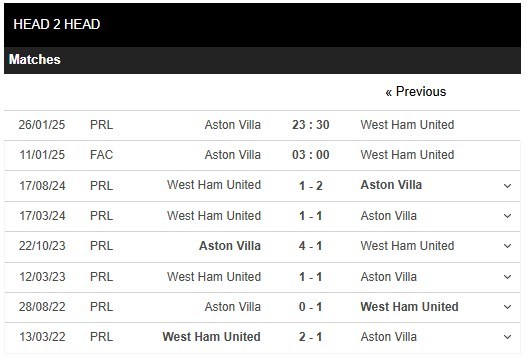Screen dimensions: 527x362
Task: Select the 23 : 30 kickoff time
Action: click(x=311, y=125)
